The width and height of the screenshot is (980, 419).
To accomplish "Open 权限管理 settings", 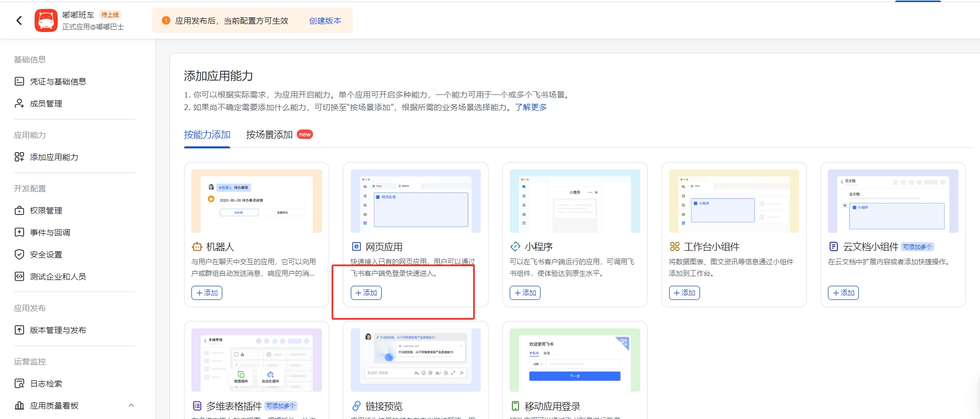I will [x=46, y=210].
